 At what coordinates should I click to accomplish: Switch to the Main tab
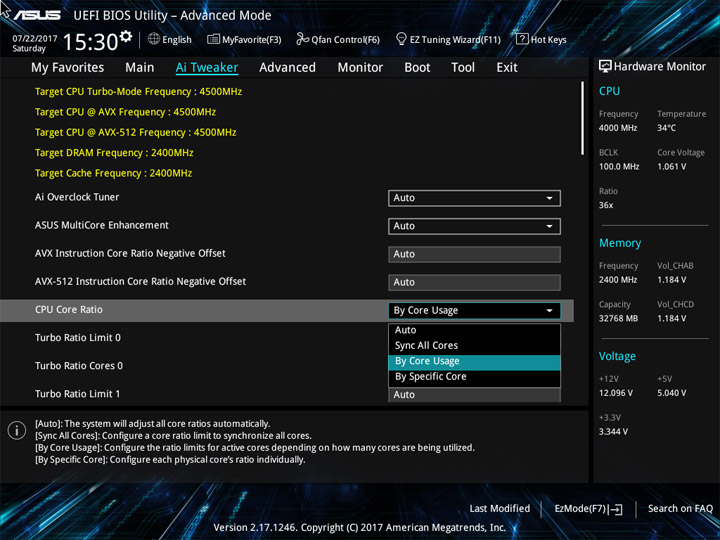140,68
